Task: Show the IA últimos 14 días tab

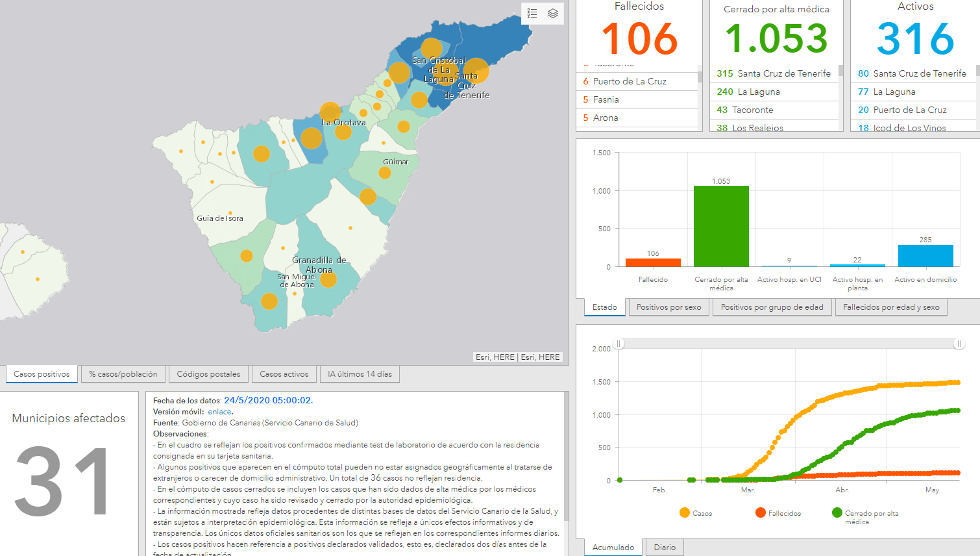Action: (x=360, y=374)
